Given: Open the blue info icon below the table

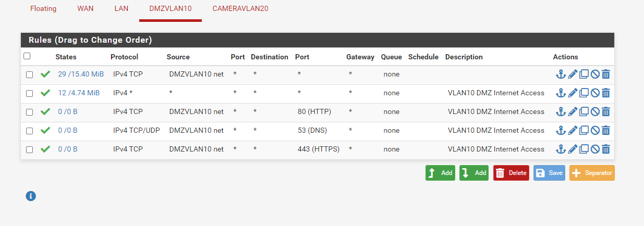Looking at the screenshot, I should tap(31, 196).
